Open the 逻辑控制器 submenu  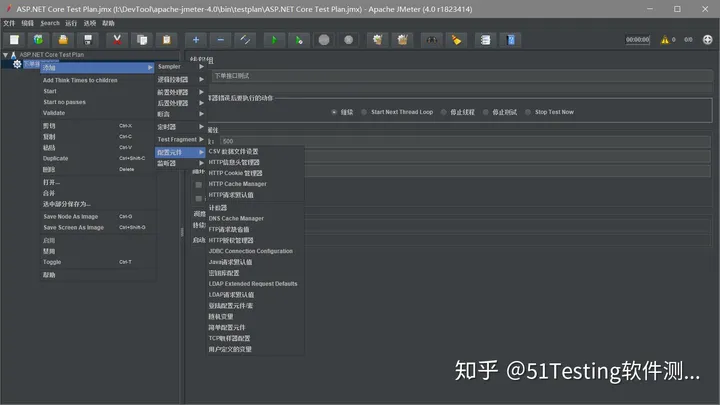180,79
